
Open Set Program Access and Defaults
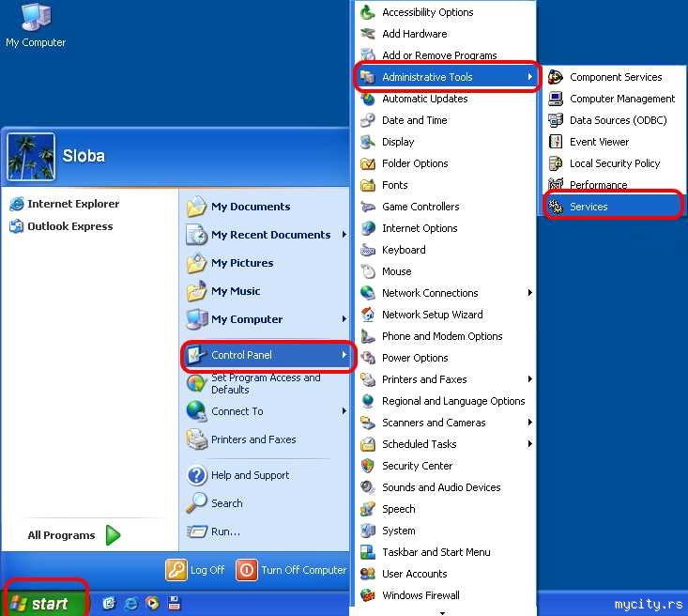(x=266, y=384)
